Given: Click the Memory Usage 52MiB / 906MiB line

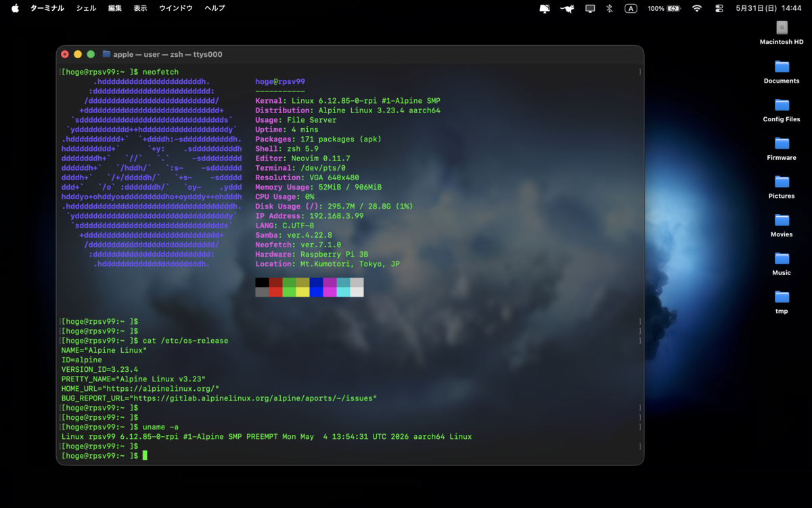Looking at the screenshot, I should (318, 187).
